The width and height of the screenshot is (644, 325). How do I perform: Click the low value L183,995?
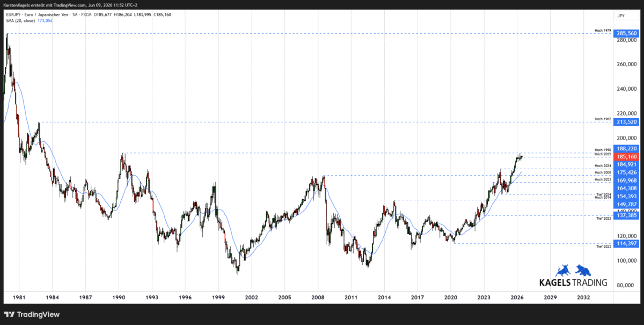(x=143, y=15)
